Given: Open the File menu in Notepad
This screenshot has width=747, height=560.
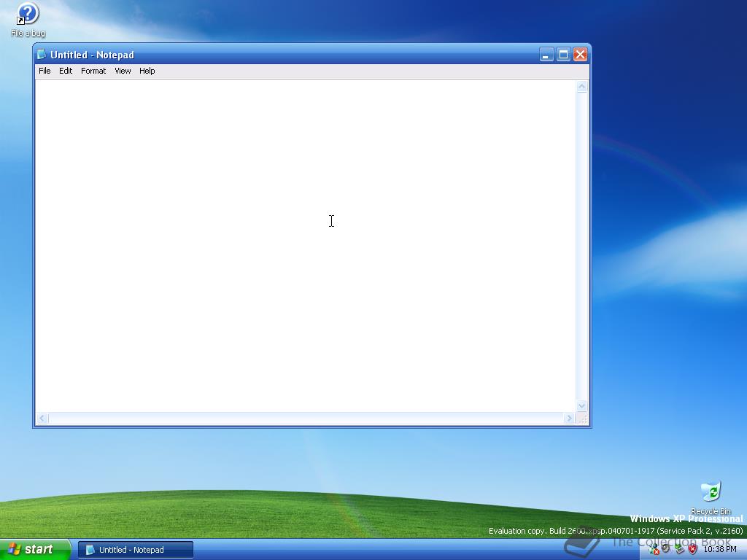Looking at the screenshot, I should [x=44, y=71].
